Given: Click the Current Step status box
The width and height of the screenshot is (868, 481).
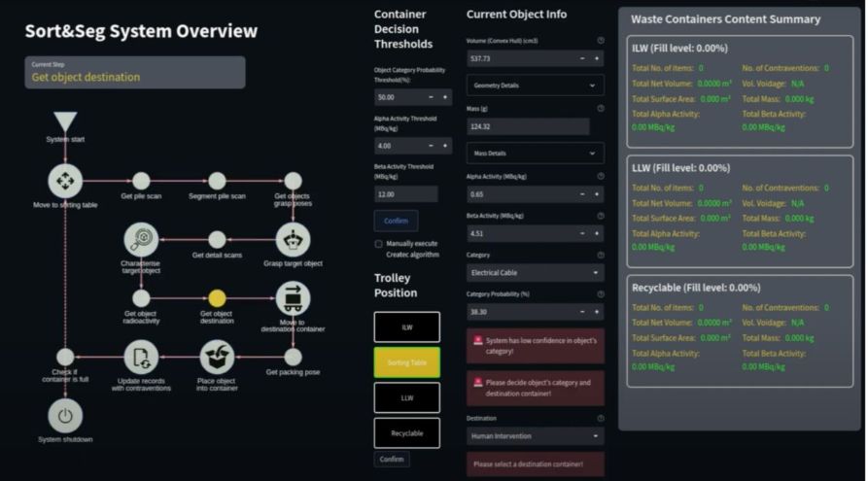Looking at the screenshot, I should (x=134, y=72).
